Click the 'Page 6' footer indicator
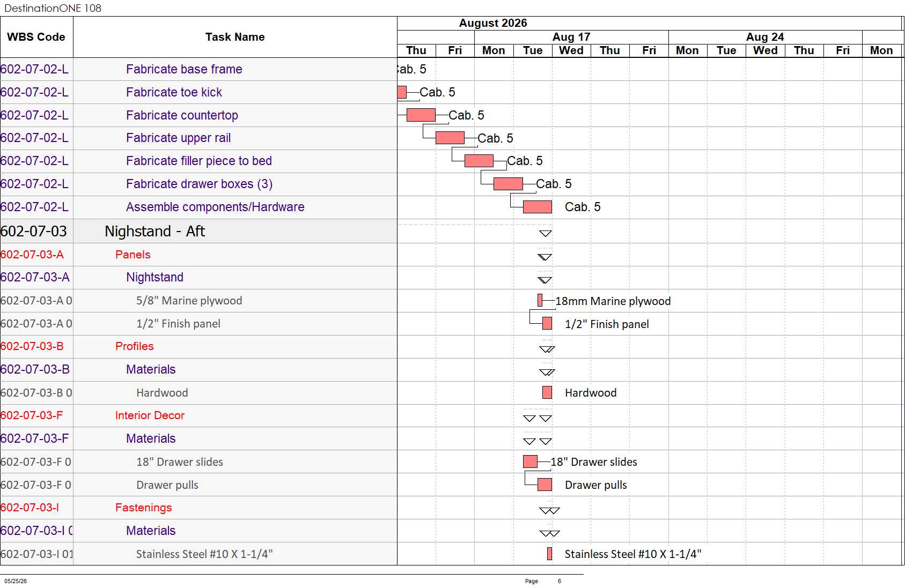The width and height of the screenshot is (905, 588). pos(543,581)
